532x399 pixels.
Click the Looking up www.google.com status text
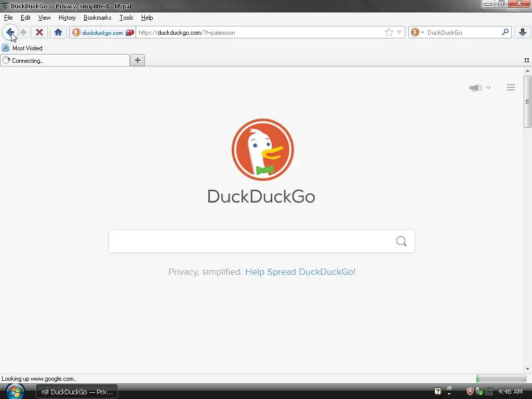(x=39, y=379)
